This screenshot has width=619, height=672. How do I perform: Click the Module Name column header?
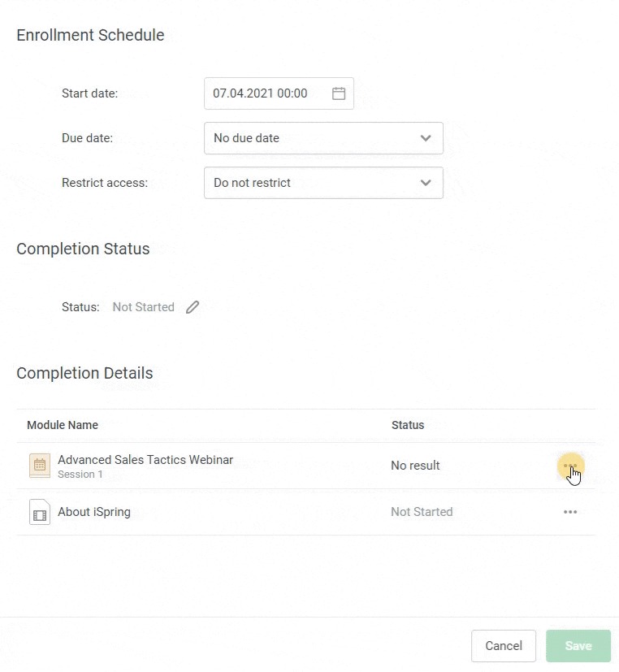63,425
